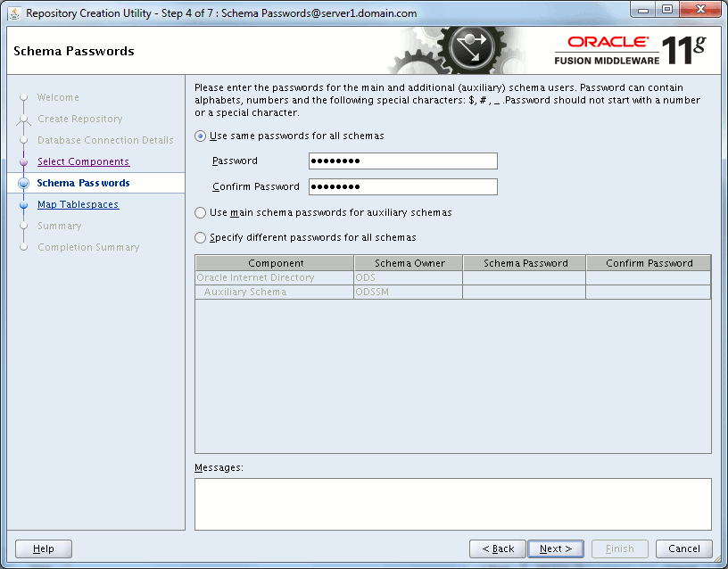Viewport: 728px width, 569px height.
Task: Click the ODS Schema Password cell
Action: click(525, 277)
